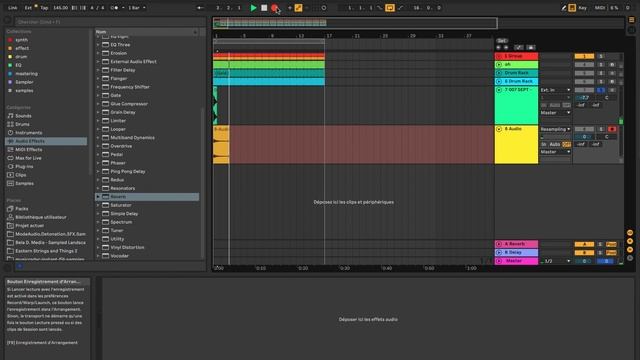Jump to the next locator arrow
640x360 pixels.
pyautogui.click(x=506, y=47)
